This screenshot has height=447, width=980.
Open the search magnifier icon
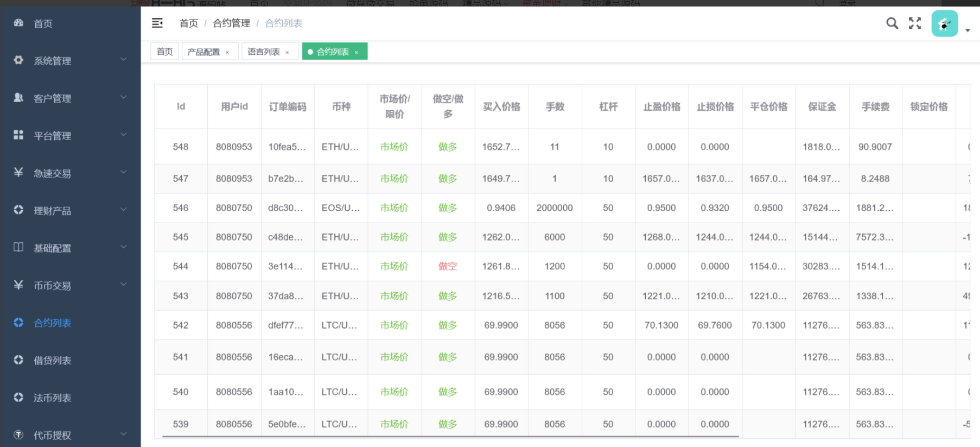(892, 23)
